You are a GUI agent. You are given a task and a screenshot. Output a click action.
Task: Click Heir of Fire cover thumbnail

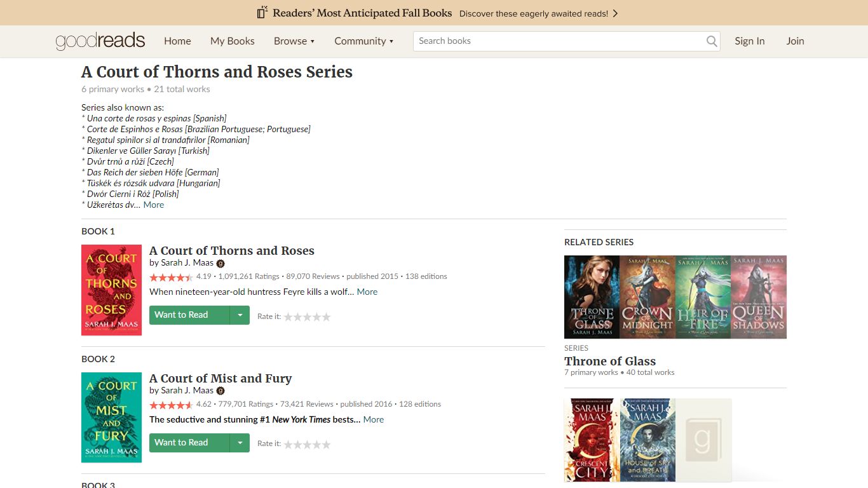[x=703, y=297]
